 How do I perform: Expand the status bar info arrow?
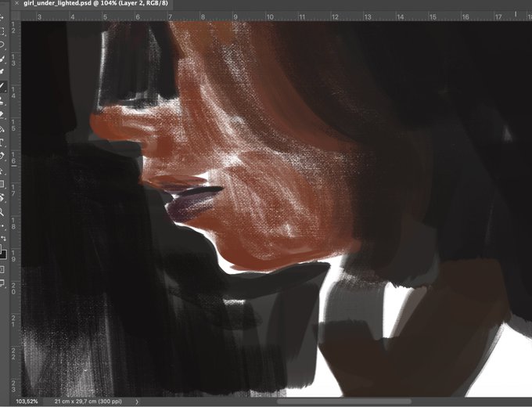(137, 402)
